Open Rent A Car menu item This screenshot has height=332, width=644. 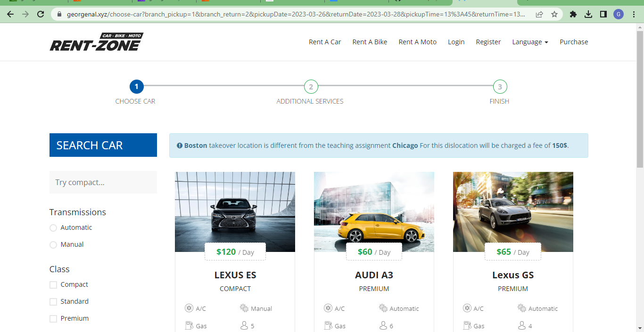[325, 42]
